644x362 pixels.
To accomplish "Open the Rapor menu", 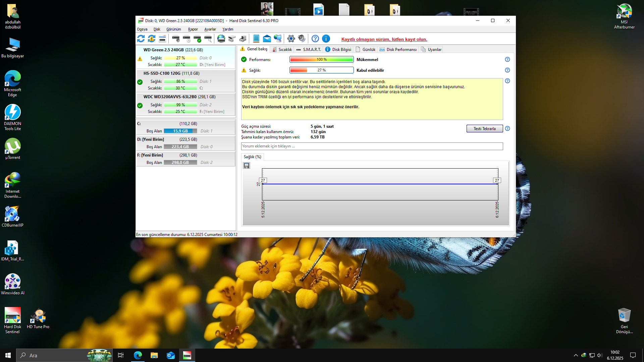I will pos(193,29).
